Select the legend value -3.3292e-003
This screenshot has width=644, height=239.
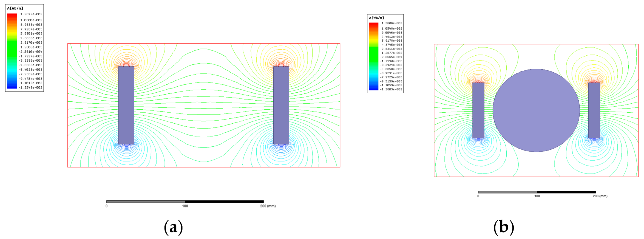point(30,61)
